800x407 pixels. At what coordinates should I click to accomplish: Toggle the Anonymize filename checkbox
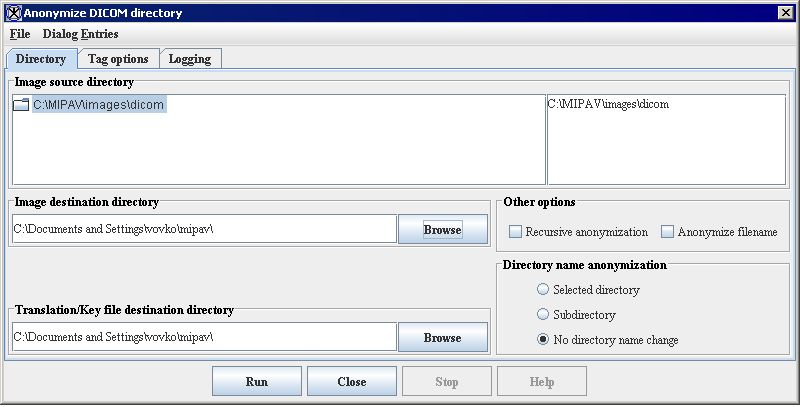coord(668,232)
